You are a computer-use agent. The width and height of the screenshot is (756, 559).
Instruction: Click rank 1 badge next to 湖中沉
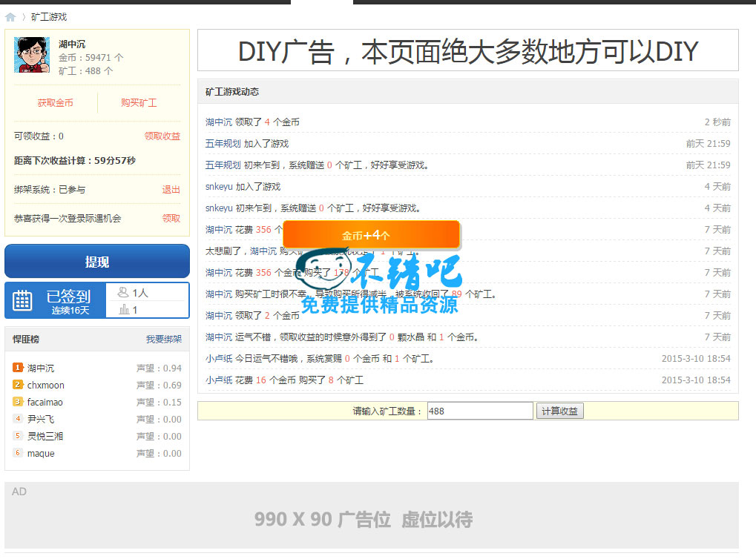(x=18, y=368)
